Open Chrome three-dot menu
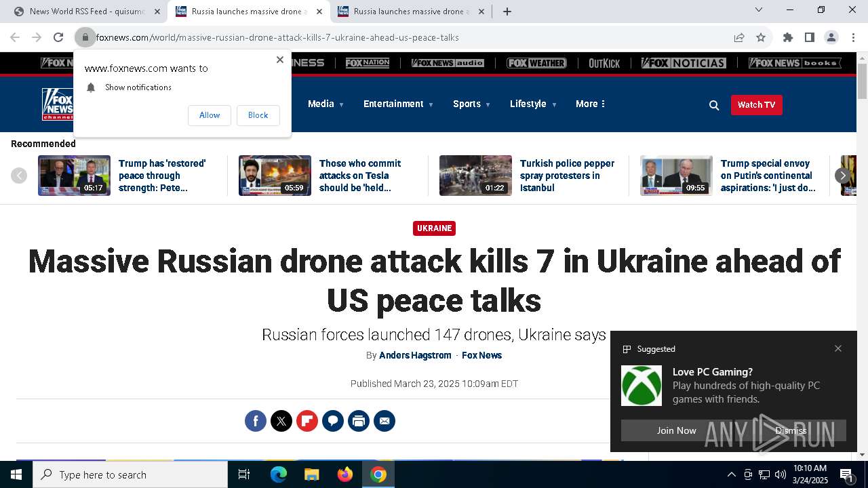 [x=853, y=37]
